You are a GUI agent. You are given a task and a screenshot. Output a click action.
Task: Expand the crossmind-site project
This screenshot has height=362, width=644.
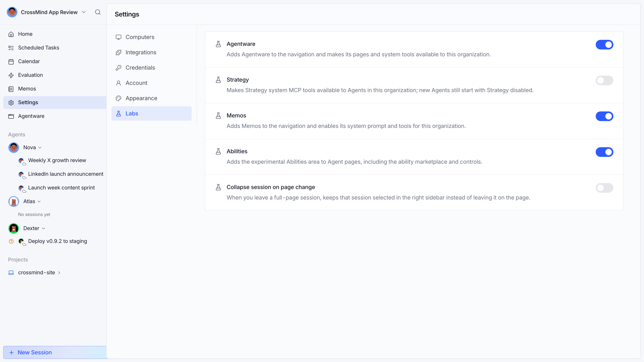coord(59,273)
